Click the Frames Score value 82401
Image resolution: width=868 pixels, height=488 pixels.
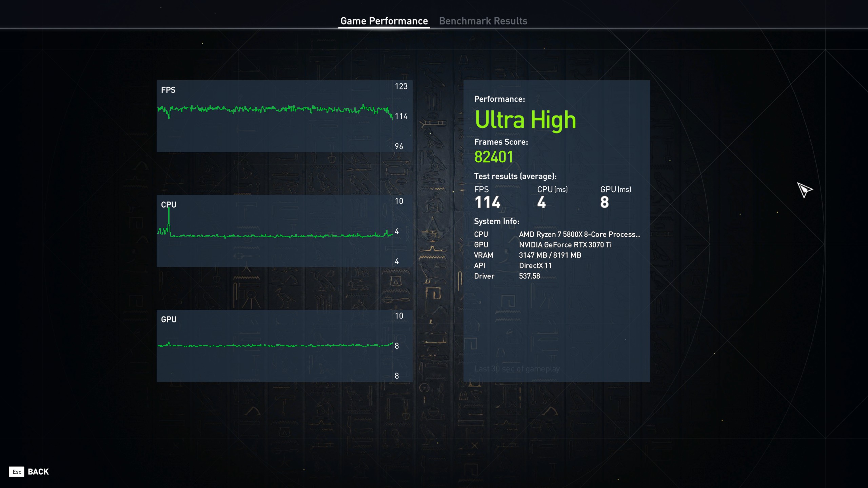tap(493, 157)
